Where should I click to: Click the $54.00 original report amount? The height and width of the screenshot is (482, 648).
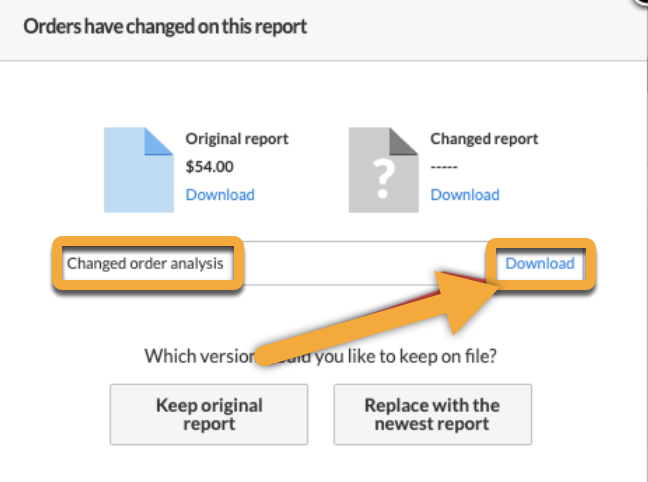point(210,167)
